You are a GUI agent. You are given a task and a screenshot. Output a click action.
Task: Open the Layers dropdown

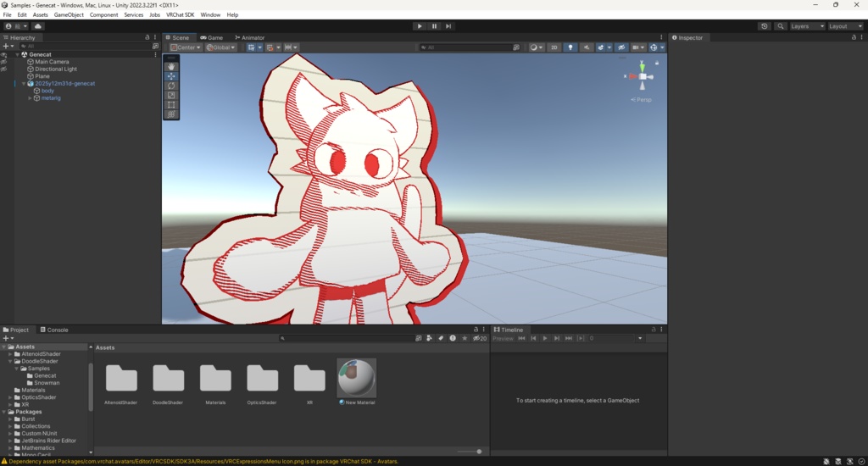coord(807,26)
